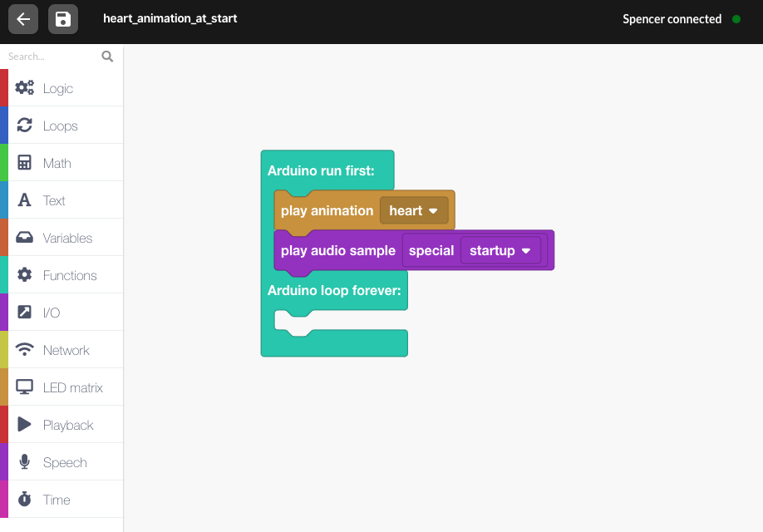The image size is (763, 532).
Task: Open the Math calculator icon
Action: coord(24,163)
